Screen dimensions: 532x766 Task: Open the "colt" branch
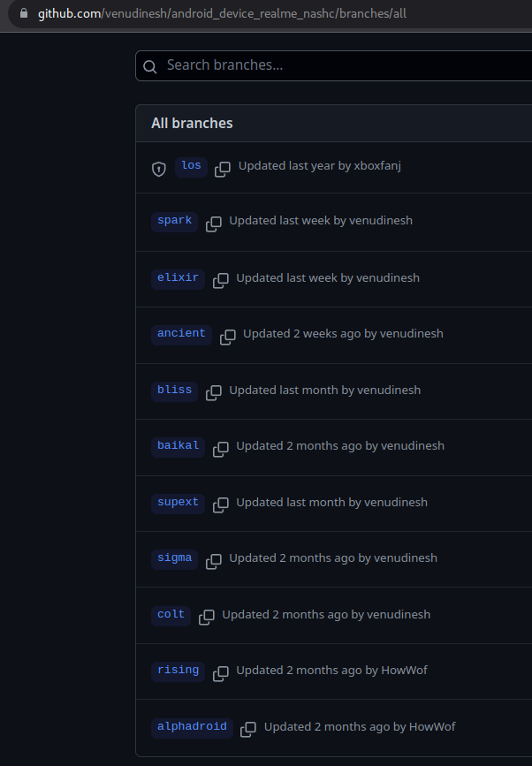point(171,614)
